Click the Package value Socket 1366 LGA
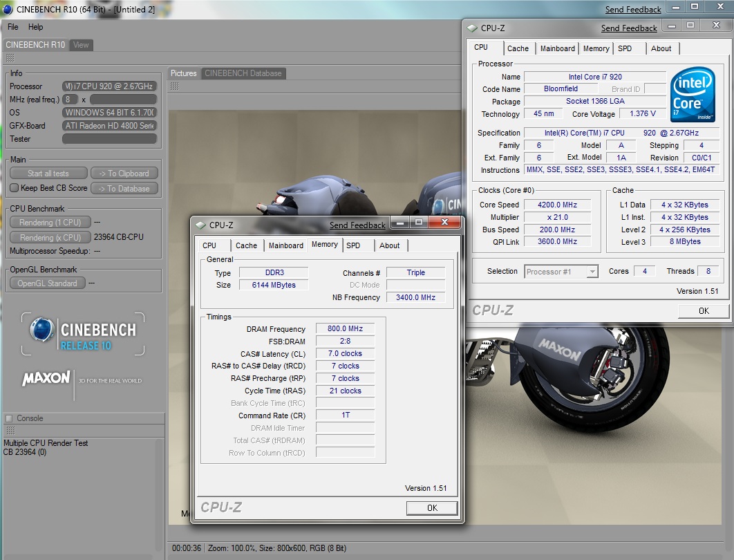This screenshot has width=734, height=560. tap(595, 101)
